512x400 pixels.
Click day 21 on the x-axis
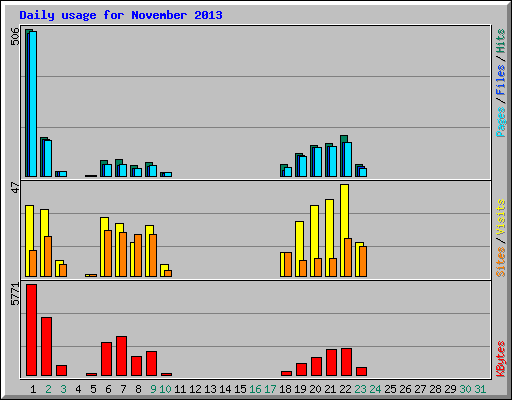(x=330, y=389)
